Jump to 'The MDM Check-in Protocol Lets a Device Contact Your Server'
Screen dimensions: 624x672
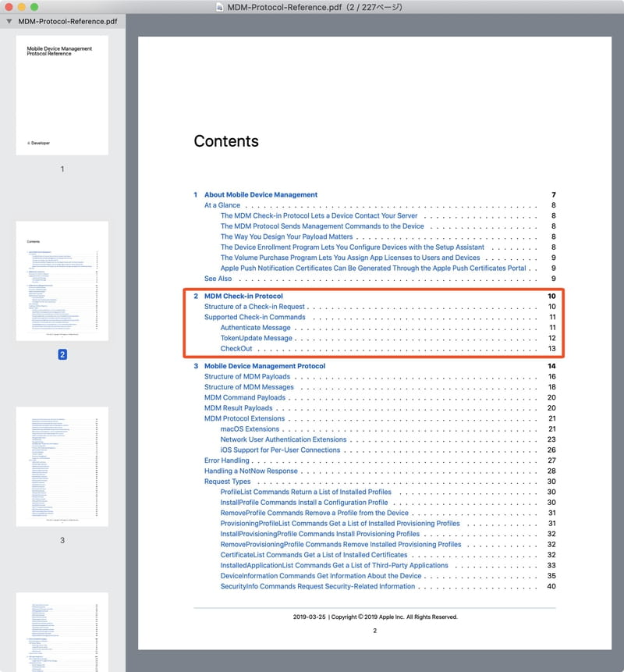click(319, 215)
